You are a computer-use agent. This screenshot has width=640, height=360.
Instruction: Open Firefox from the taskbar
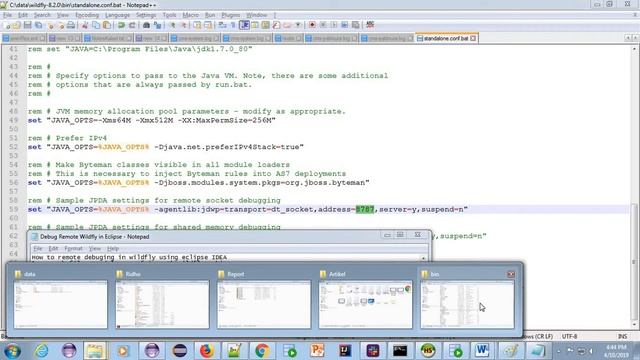[x=207, y=351]
